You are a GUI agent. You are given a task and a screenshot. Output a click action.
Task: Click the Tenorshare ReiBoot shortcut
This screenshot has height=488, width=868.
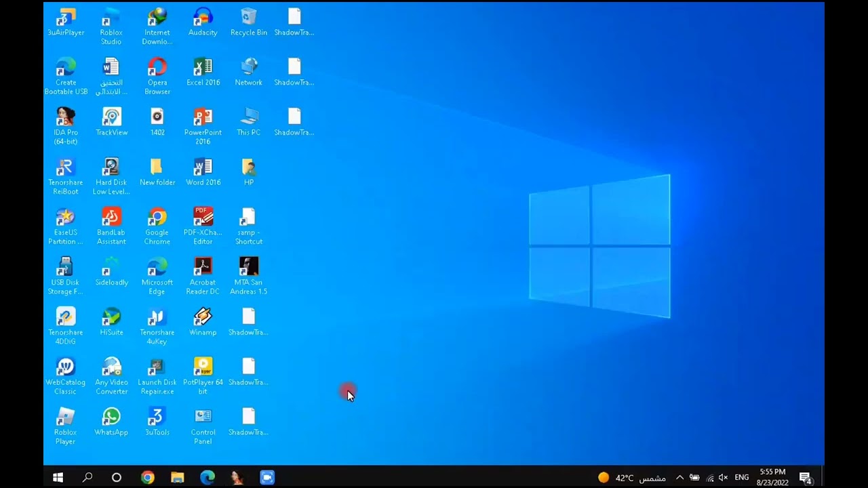point(66,177)
